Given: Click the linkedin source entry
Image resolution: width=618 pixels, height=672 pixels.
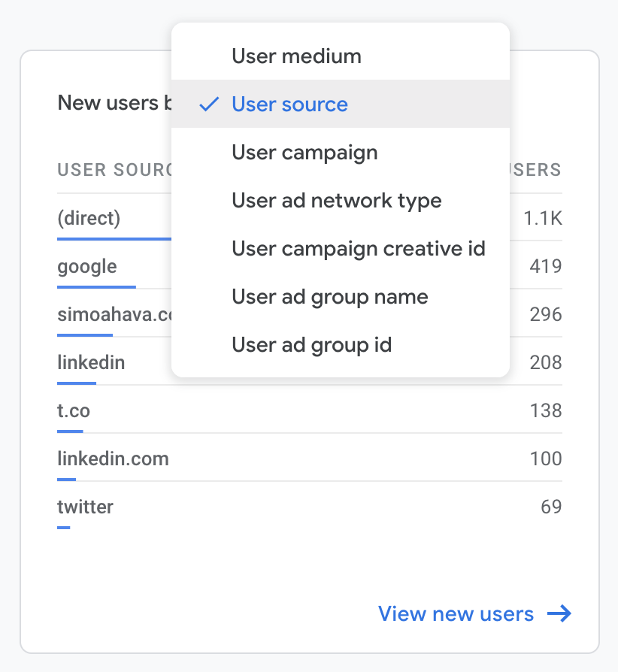Looking at the screenshot, I should 91,362.
